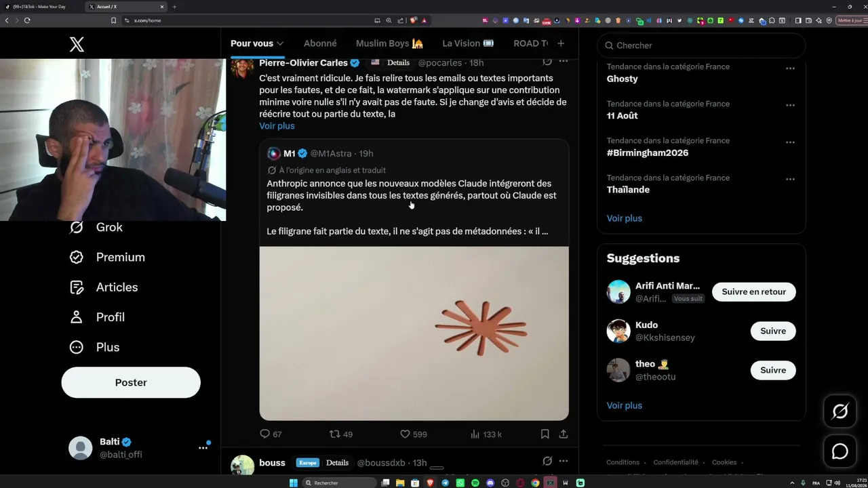Bookmark Pierre-Olivier Carles' post
The height and width of the screenshot is (488, 868).
coord(545,434)
